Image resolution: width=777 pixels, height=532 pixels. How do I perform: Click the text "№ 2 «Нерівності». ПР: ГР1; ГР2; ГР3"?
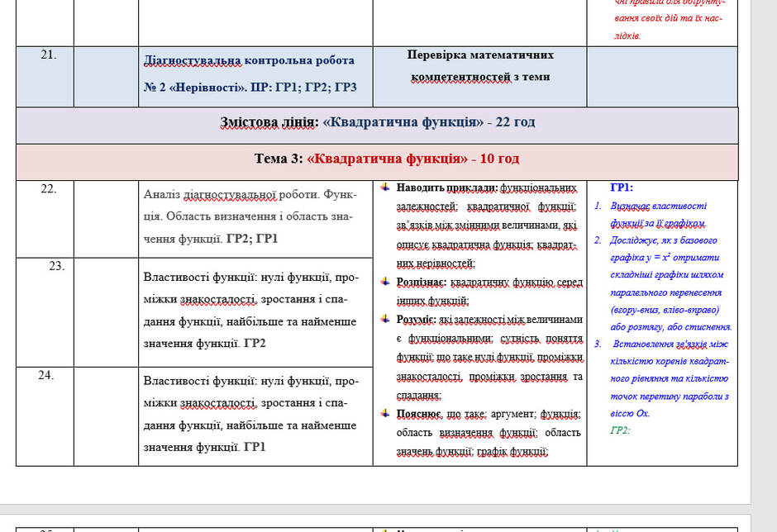[250, 88]
